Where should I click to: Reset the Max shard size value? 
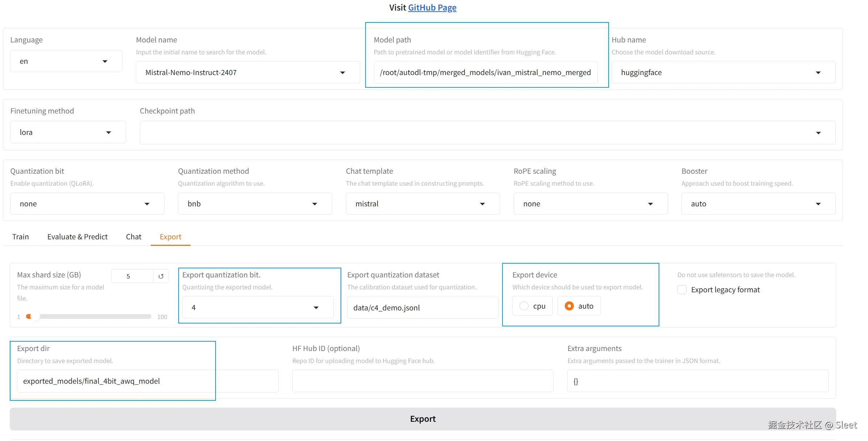[161, 276]
